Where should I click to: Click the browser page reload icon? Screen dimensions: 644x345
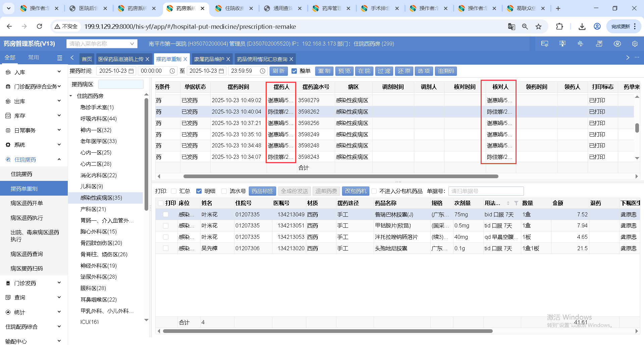40,26
